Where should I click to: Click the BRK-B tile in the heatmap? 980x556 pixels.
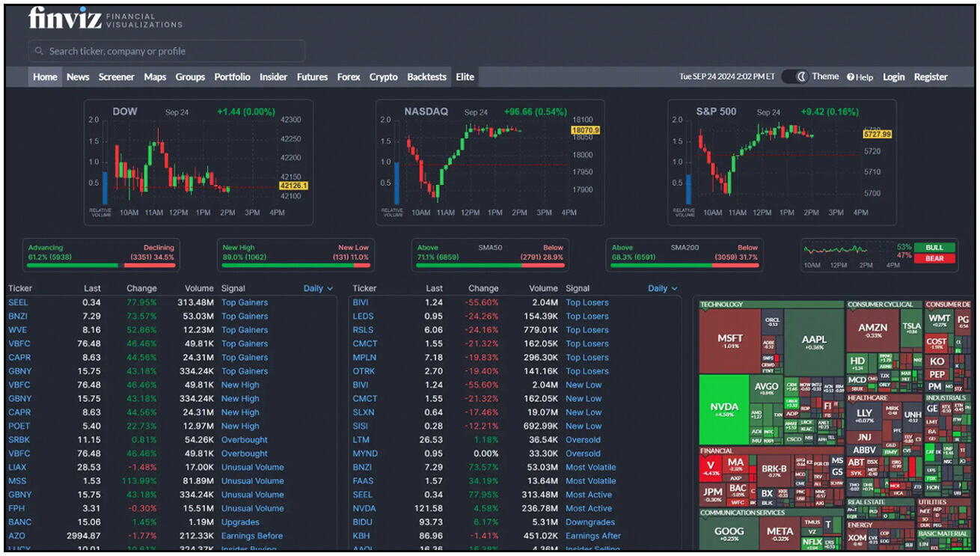pyautogui.click(x=774, y=471)
